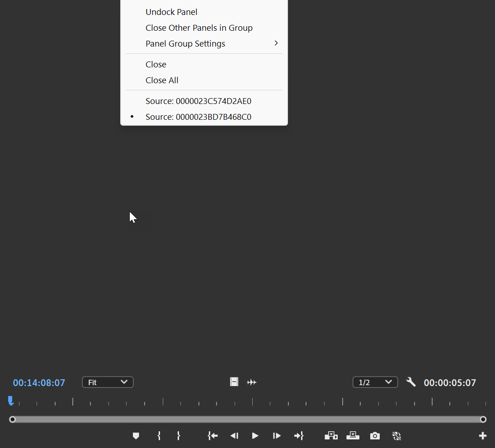Click the Export Frame camera icon

pos(375,436)
